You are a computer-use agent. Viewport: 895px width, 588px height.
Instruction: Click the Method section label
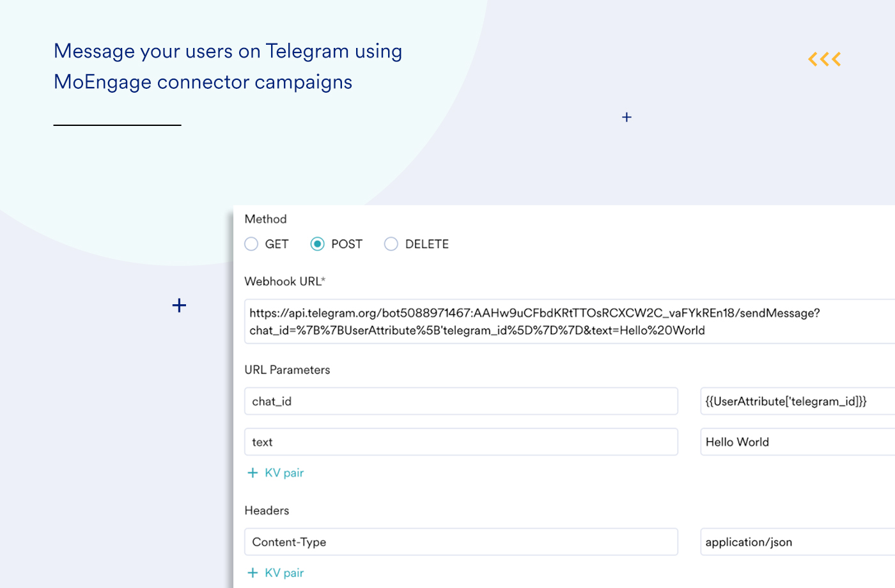(265, 219)
